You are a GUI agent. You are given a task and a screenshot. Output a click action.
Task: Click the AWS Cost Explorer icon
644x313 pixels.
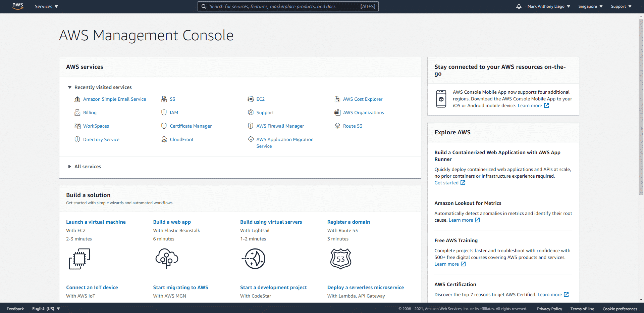click(337, 99)
